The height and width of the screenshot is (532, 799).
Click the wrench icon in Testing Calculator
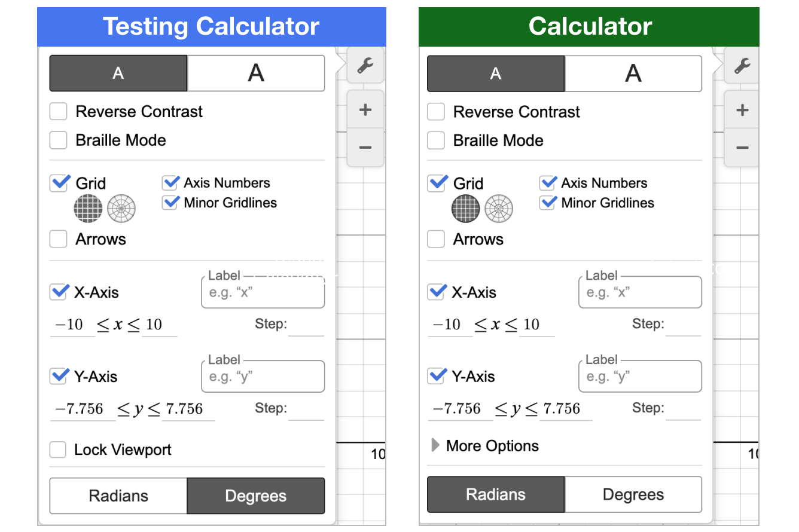click(x=365, y=65)
